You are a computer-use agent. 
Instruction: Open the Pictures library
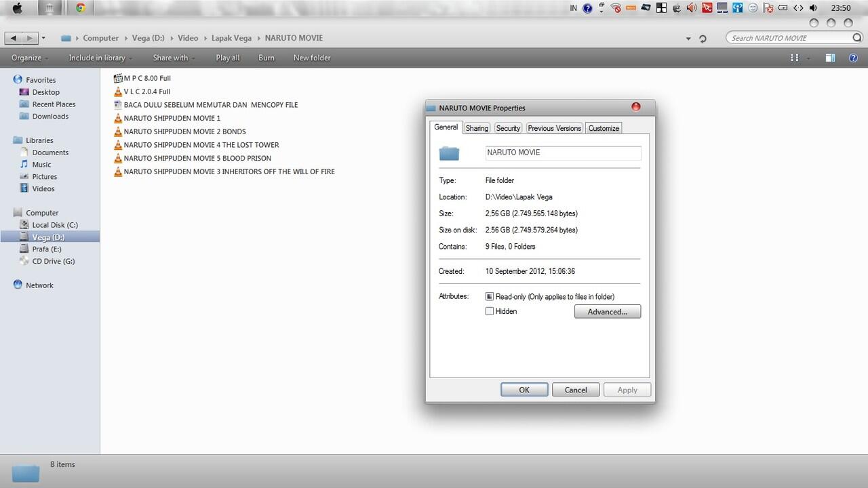click(x=45, y=177)
